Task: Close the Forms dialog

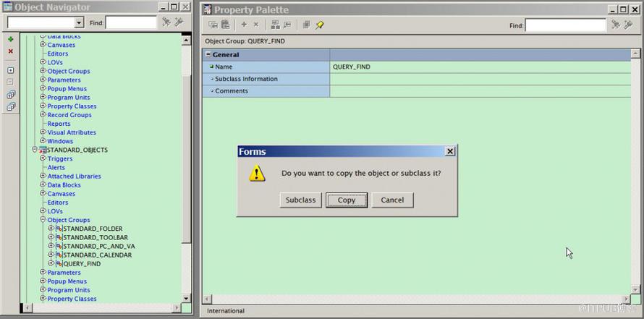Action: point(450,151)
